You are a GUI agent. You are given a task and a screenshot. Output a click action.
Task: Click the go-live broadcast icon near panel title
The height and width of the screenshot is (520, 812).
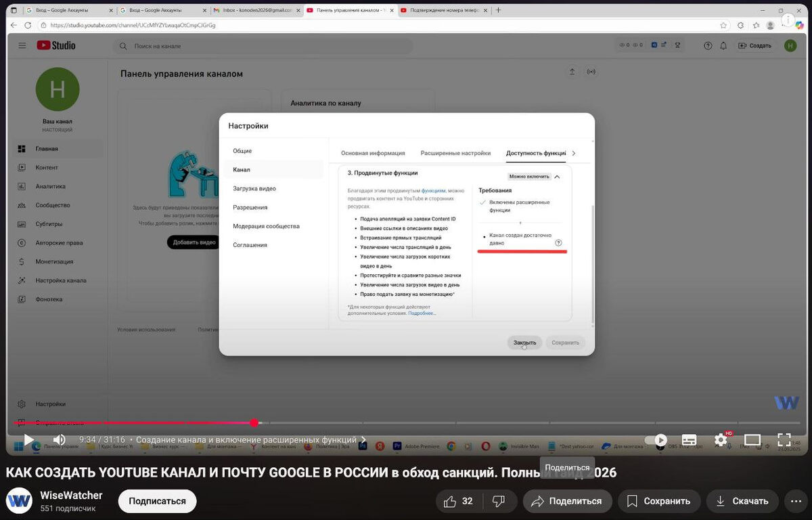[591, 72]
